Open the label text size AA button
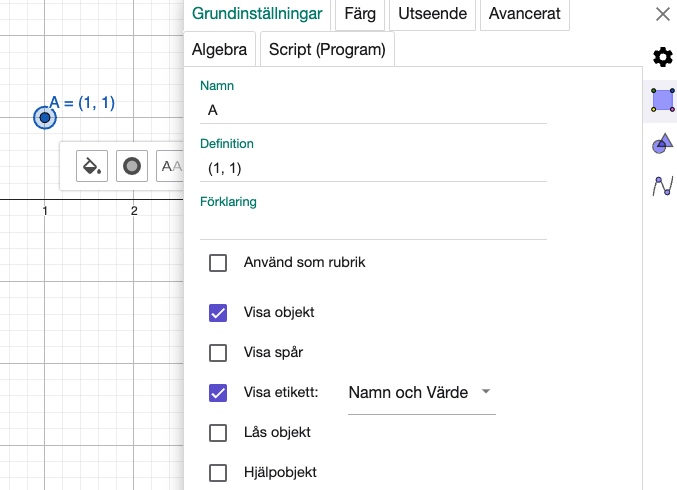The width and height of the screenshot is (677, 490). pyautogui.click(x=170, y=166)
